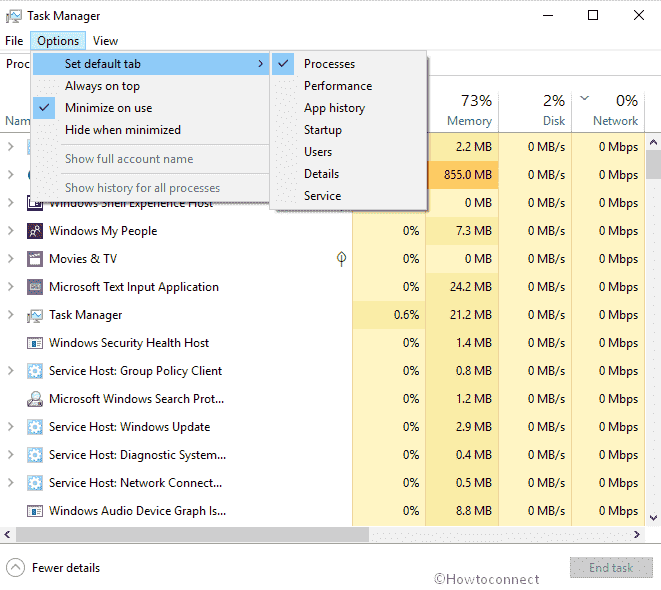Image resolution: width=661 pixels, height=590 pixels.
Task: Toggle Always on top option
Action: click(x=151, y=86)
